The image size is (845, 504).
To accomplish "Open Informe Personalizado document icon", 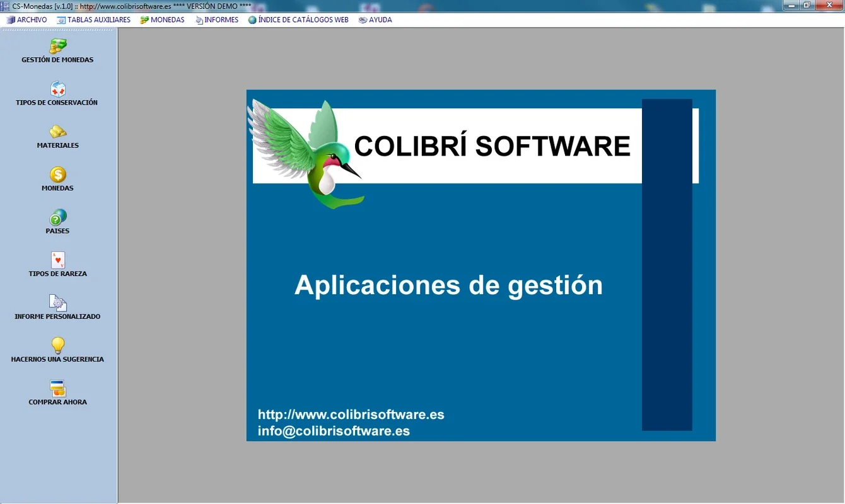I will [x=58, y=303].
